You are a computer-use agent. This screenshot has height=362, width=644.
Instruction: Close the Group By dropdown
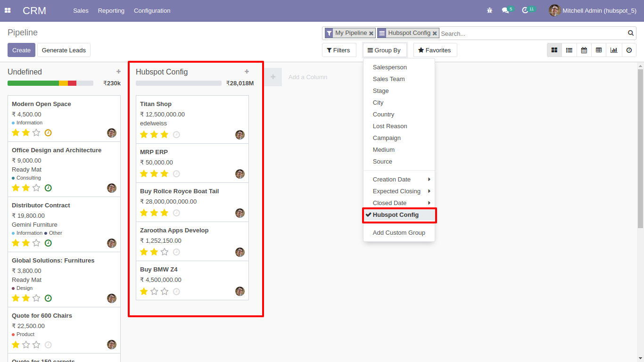coord(385,50)
